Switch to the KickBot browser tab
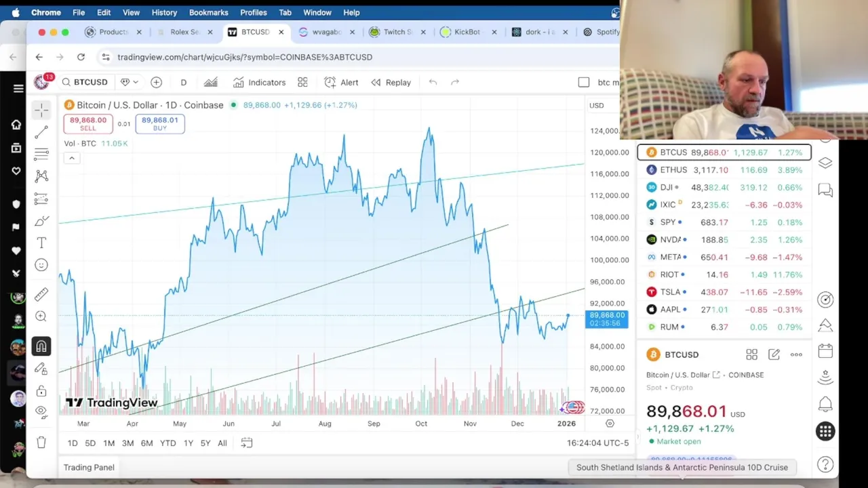 tap(468, 32)
